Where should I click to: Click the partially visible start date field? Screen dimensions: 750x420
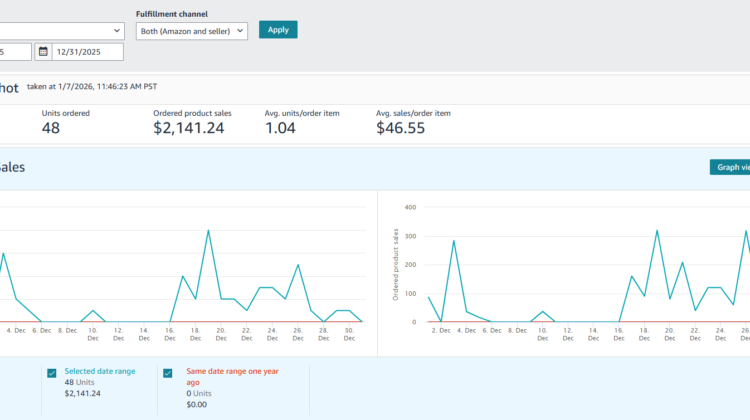(x=14, y=52)
